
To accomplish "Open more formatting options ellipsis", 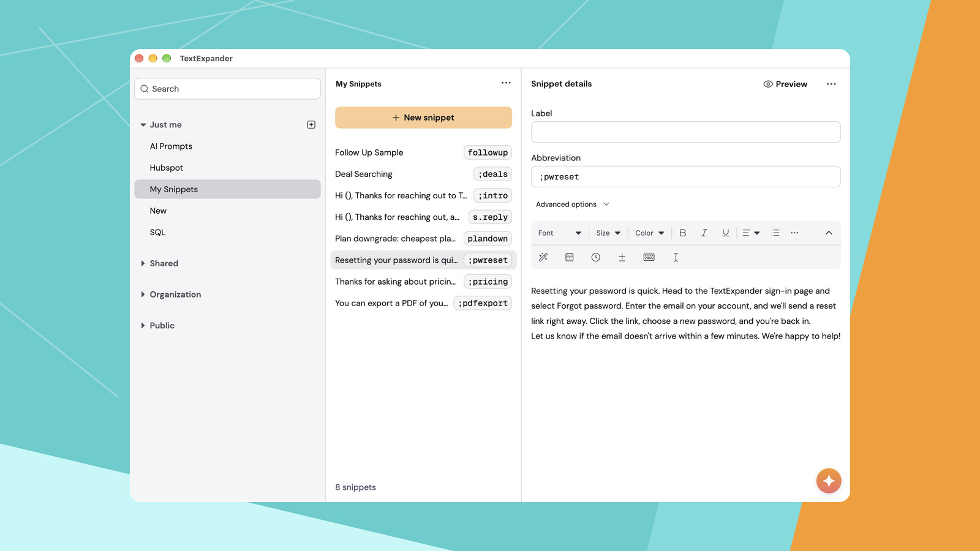I will pyautogui.click(x=794, y=233).
